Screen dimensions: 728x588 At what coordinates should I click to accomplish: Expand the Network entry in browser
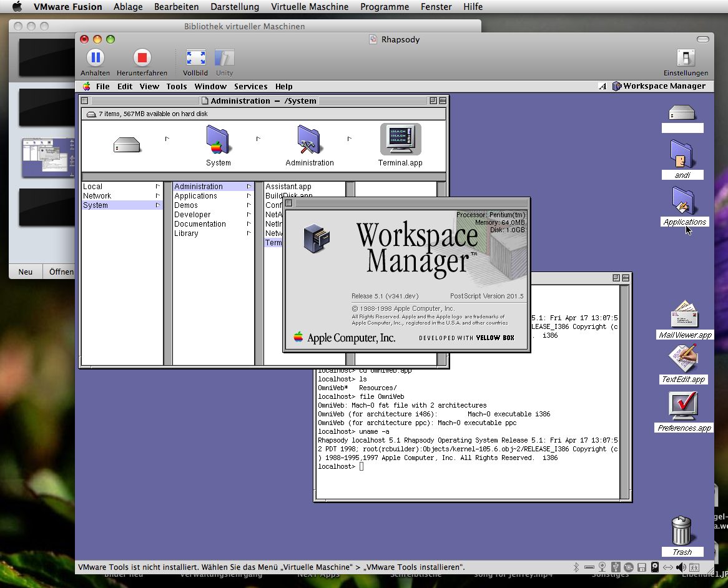97,196
